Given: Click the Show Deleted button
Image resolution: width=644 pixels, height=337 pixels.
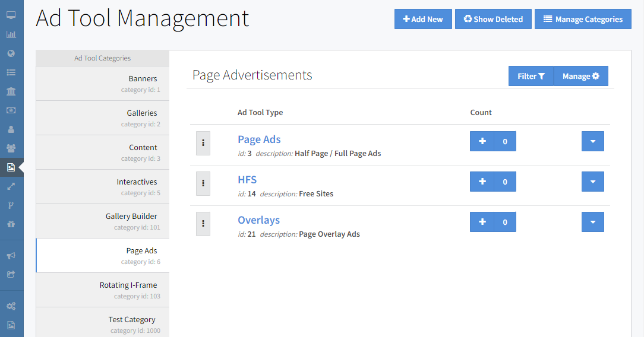Looking at the screenshot, I should 493,19.
